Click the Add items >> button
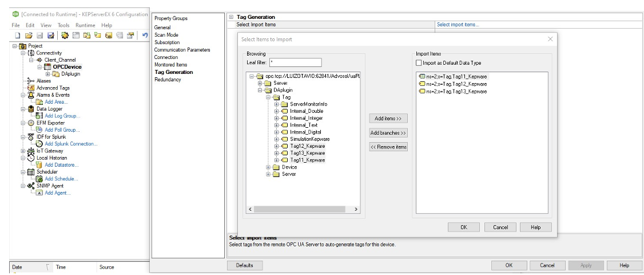Viewport: 644px width, 275px height. [x=388, y=119]
